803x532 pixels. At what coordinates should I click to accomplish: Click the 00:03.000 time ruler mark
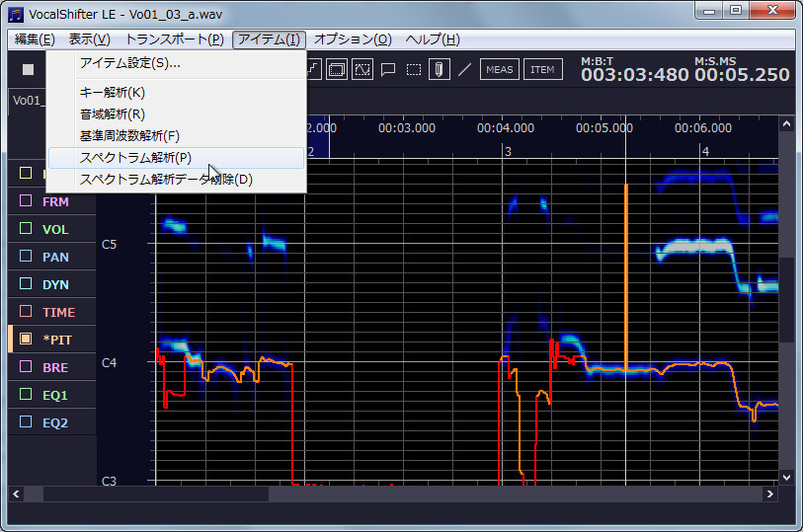[x=407, y=128]
